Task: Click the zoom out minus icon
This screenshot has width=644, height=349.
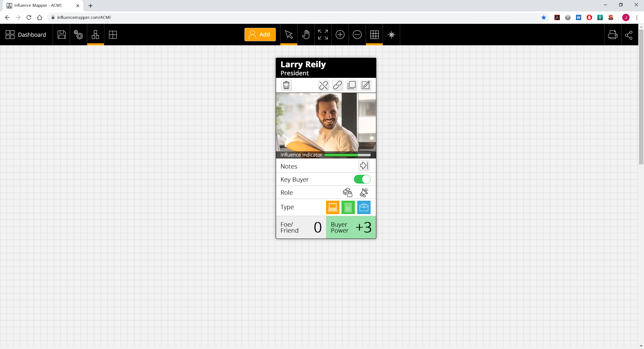Action: click(x=357, y=35)
